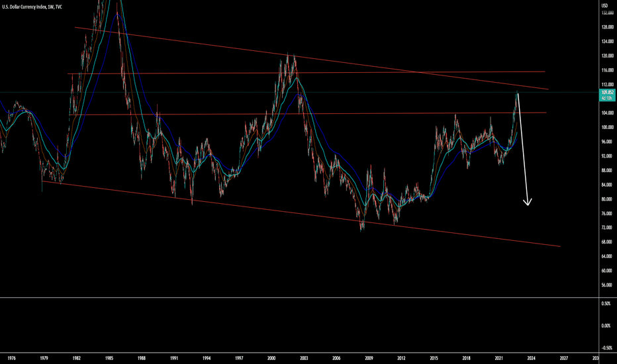
Task: Click the 76.000 price axis label
Action: [606, 213]
